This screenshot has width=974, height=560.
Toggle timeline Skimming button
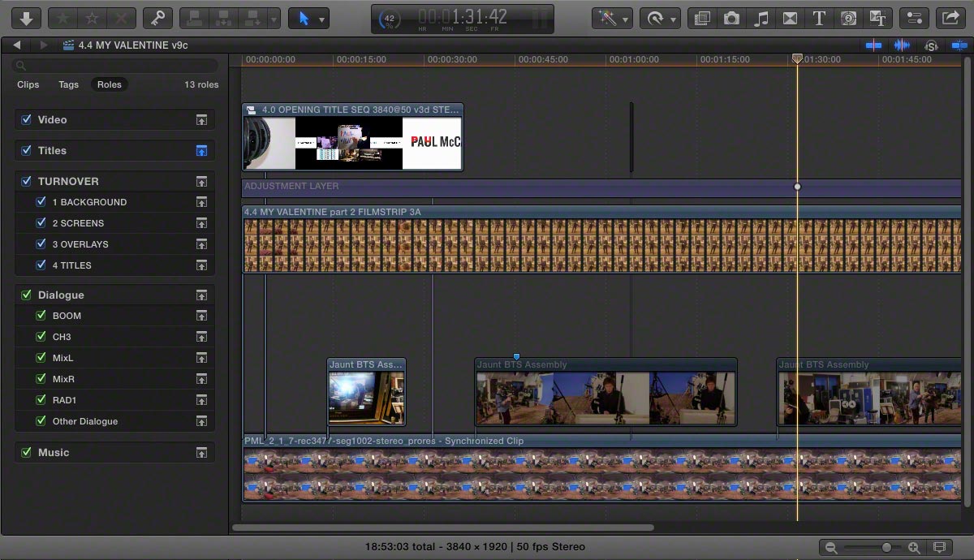pos(873,45)
